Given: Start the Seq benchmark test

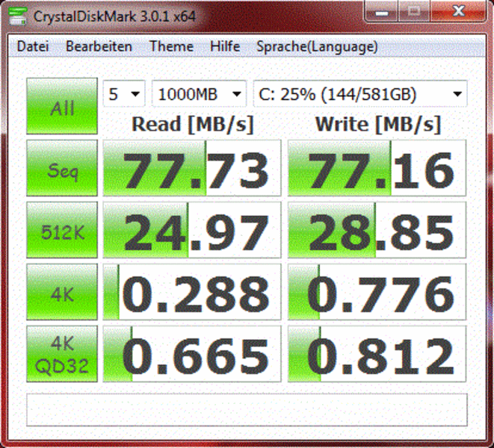Looking at the screenshot, I should 62,168.
